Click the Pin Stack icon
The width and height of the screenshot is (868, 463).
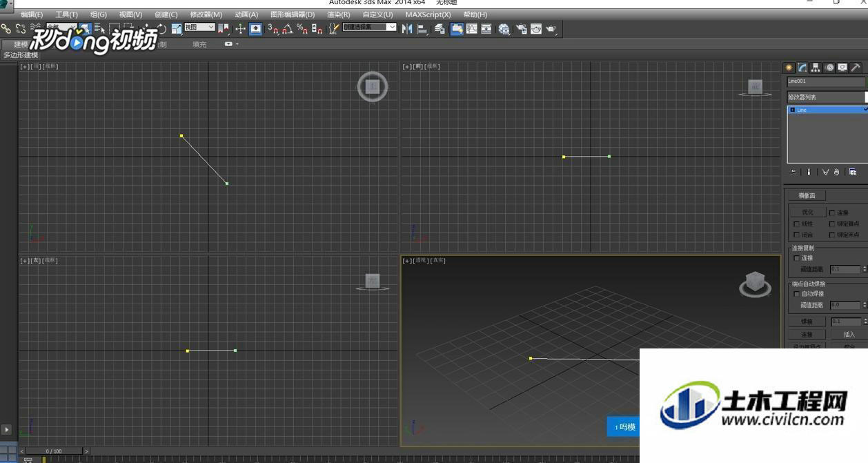793,172
